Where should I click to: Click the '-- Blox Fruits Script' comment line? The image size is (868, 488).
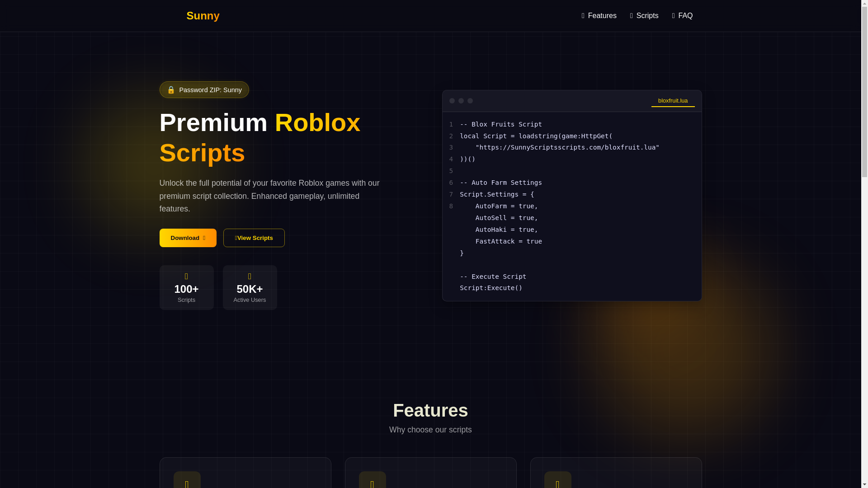(501, 124)
